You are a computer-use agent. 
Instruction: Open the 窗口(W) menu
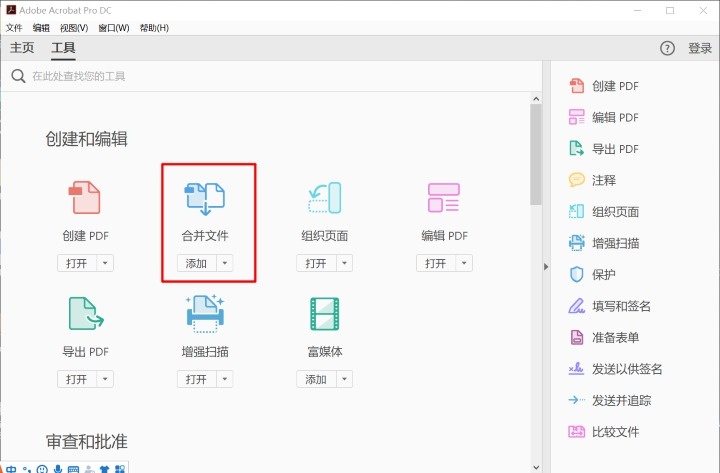pyautogui.click(x=114, y=28)
